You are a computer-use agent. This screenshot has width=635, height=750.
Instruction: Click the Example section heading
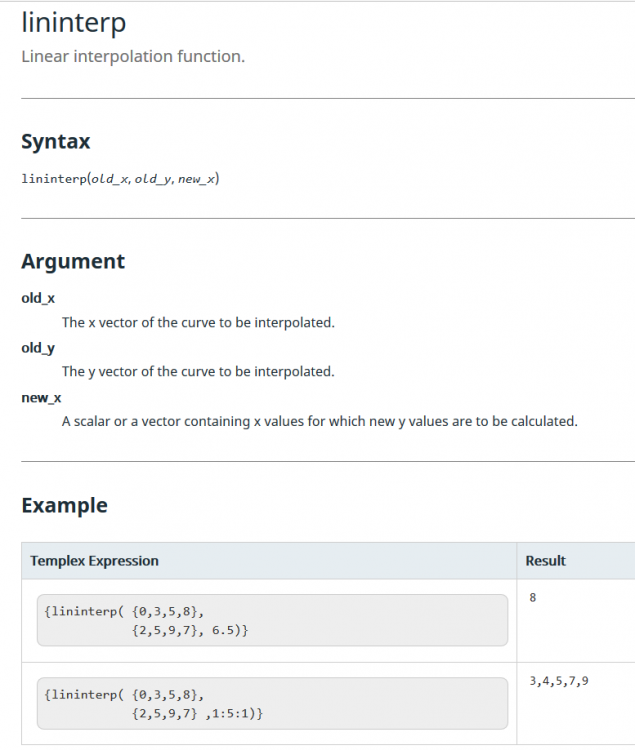tap(65, 506)
